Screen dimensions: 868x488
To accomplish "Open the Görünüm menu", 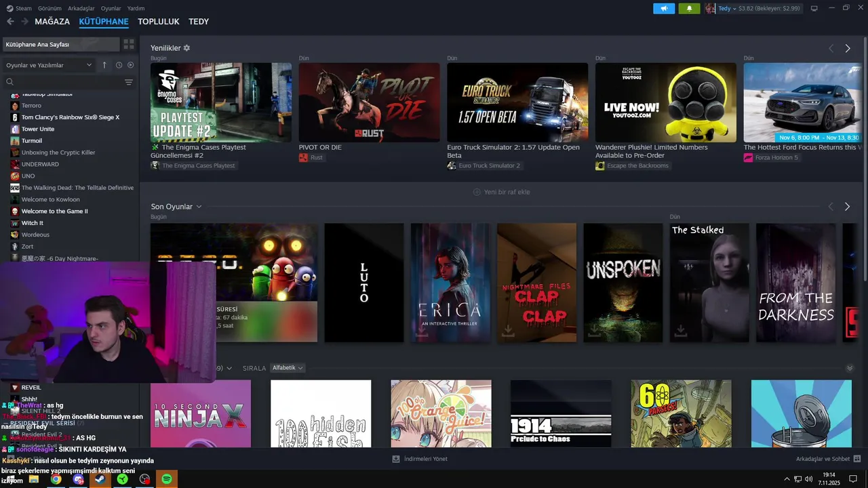I will pyautogui.click(x=50, y=8).
